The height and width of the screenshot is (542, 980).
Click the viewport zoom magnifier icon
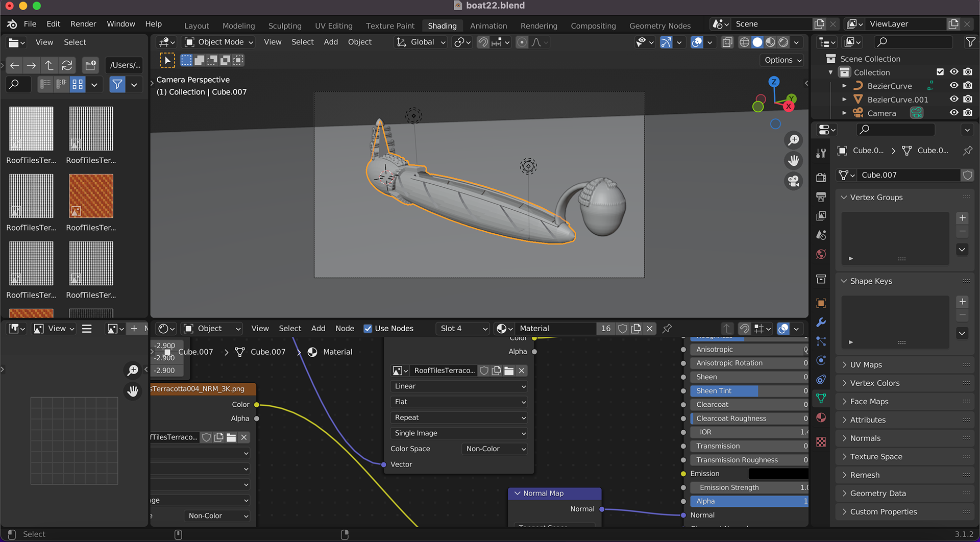794,140
